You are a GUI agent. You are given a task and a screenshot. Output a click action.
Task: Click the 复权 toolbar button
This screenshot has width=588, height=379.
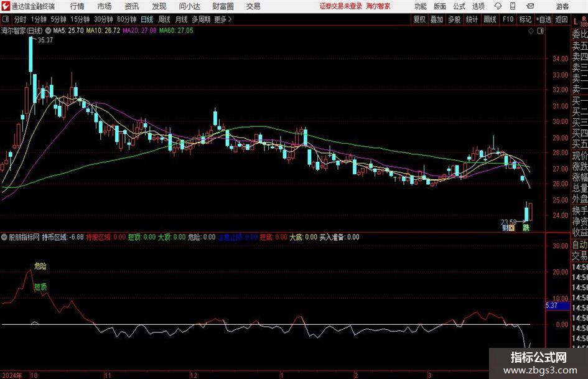click(x=419, y=19)
